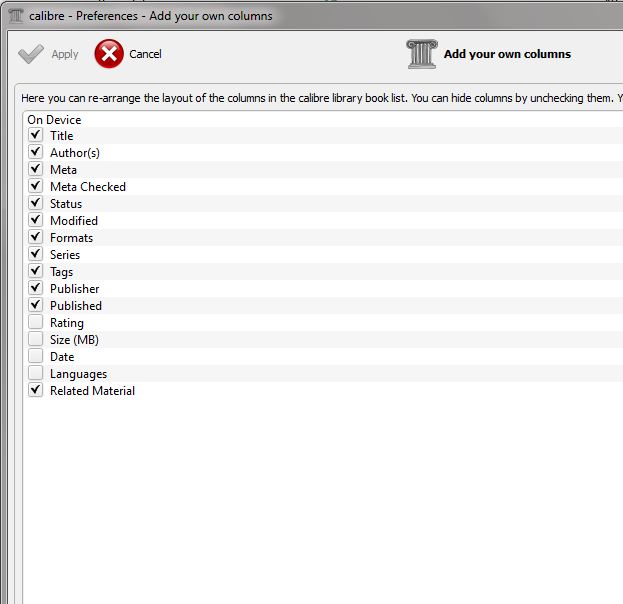The image size is (623, 604).
Task: Select the Publisher row label
Action: (x=74, y=289)
